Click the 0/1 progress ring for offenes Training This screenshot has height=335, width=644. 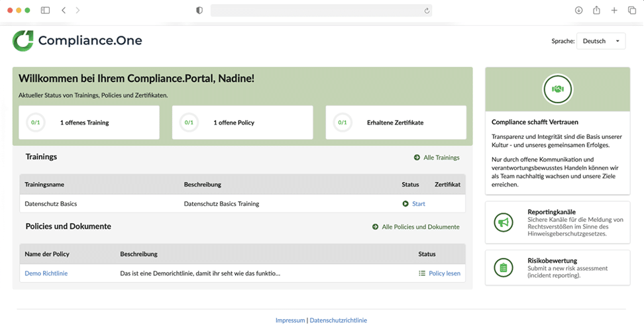point(36,122)
